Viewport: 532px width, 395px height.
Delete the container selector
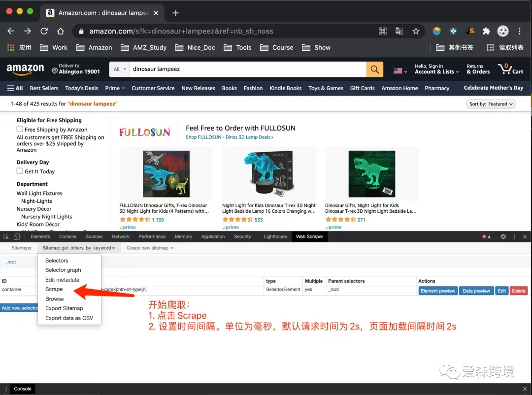pos(518,291)
